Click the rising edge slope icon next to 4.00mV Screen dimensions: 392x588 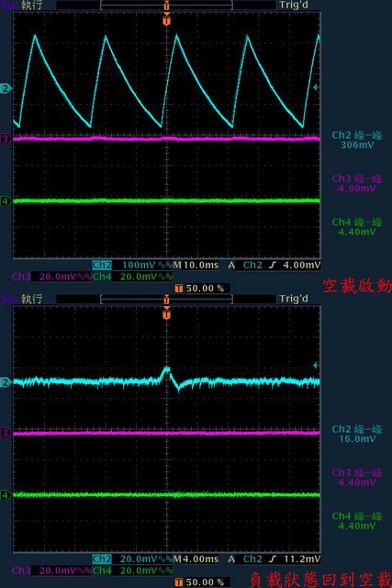coord(273,266)
